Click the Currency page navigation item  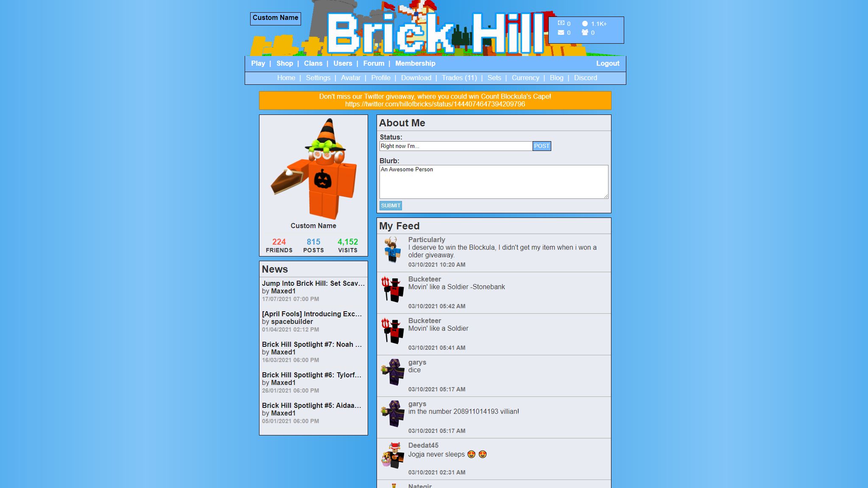pos(525,78)
